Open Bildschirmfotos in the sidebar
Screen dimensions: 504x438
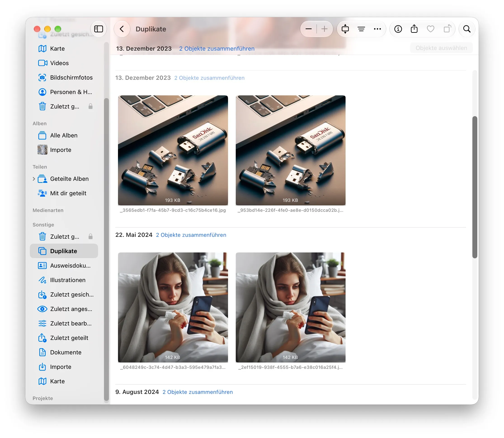click(x=64, y=78)
